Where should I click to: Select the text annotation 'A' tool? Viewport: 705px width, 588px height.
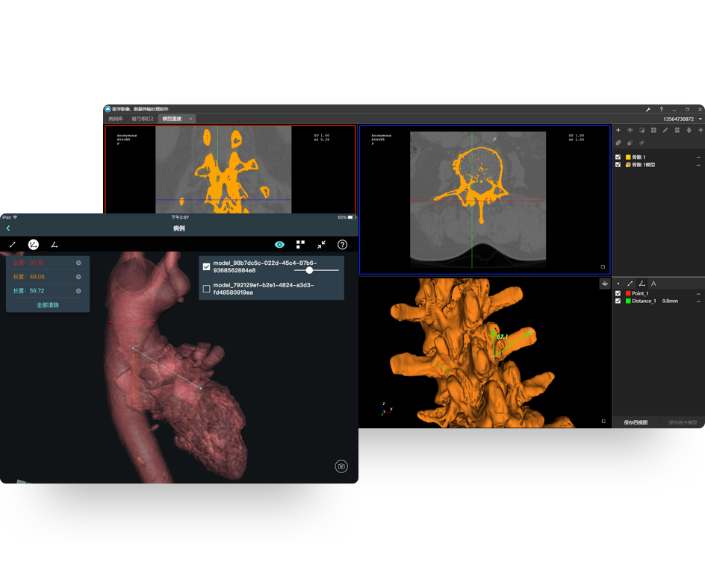pyautogui.click(x=653, y=284)
